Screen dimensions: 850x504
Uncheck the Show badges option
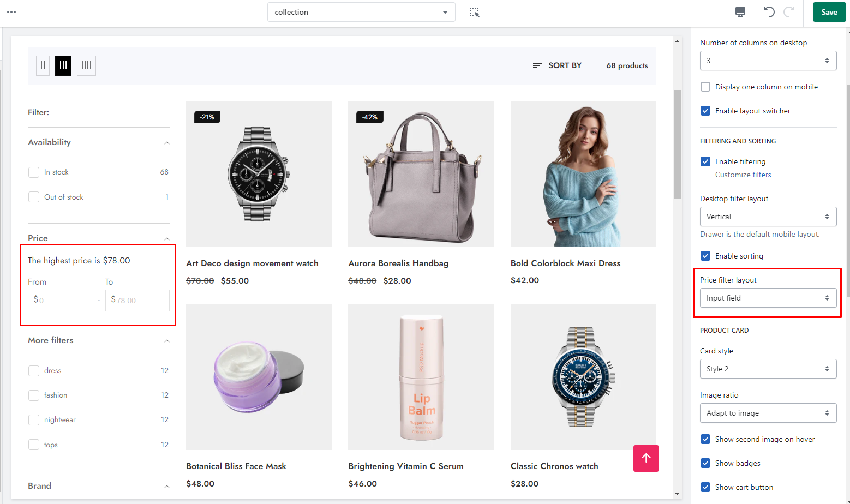(x=705, y=463)
